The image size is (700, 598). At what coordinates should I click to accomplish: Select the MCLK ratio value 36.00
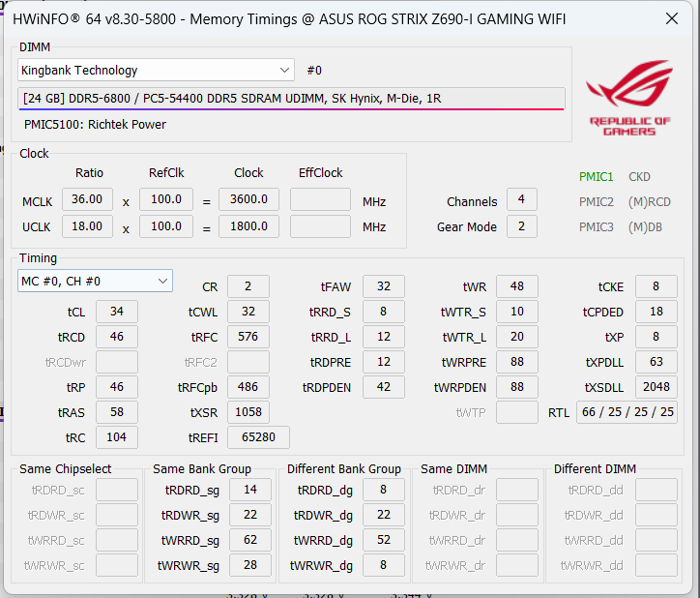coord(87,199)
